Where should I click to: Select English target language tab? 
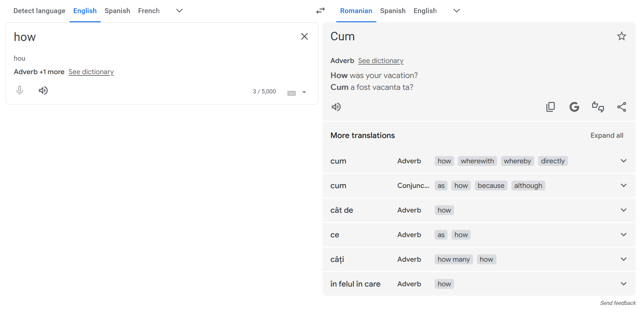[x=425, y=11]
